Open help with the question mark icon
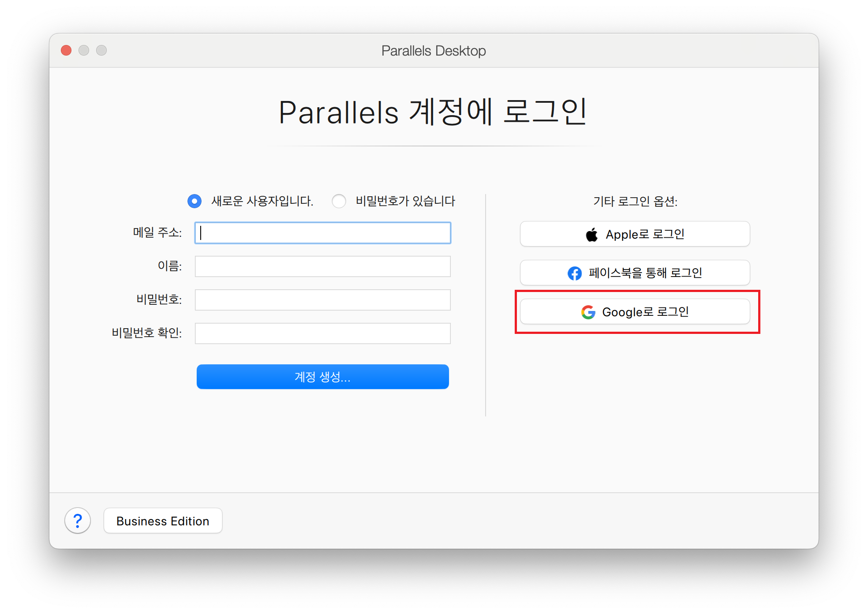Screen dimensions: 868x614 [x=78, y=521]
